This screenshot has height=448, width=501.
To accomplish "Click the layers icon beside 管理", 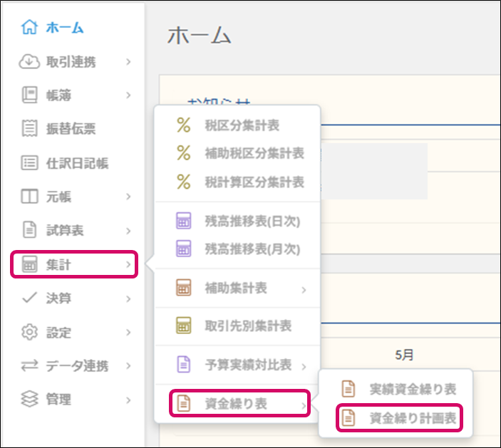I will pos(29,400).
